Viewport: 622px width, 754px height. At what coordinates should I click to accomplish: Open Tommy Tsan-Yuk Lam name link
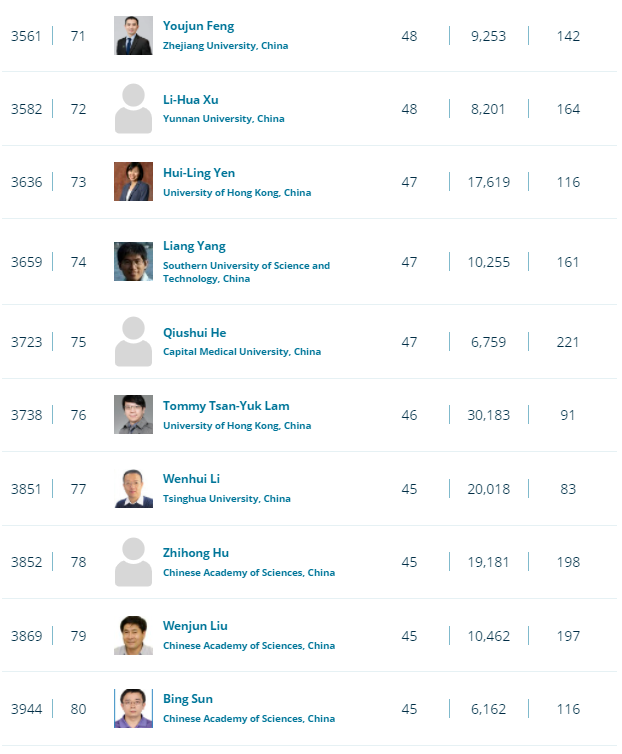point(226,406)
